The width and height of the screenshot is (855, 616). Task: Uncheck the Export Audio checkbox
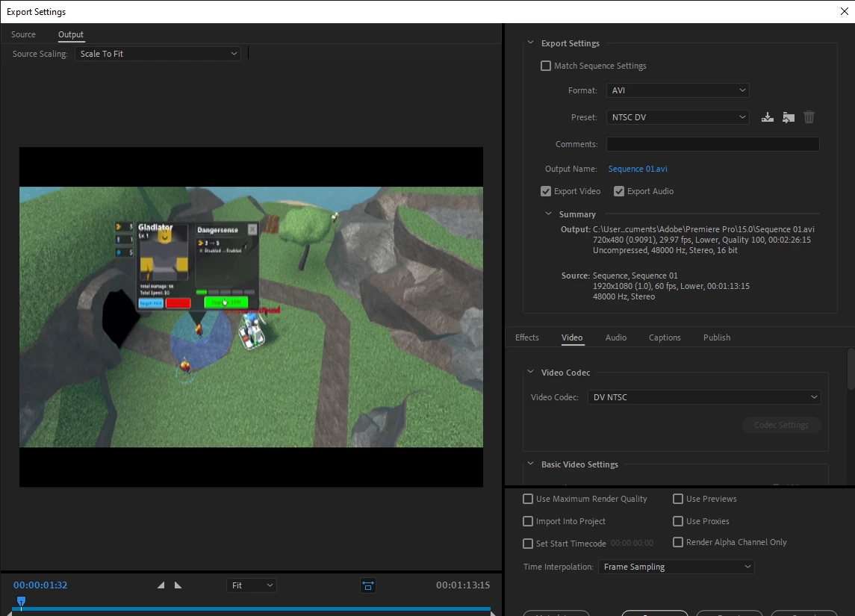tap(619, 191)
